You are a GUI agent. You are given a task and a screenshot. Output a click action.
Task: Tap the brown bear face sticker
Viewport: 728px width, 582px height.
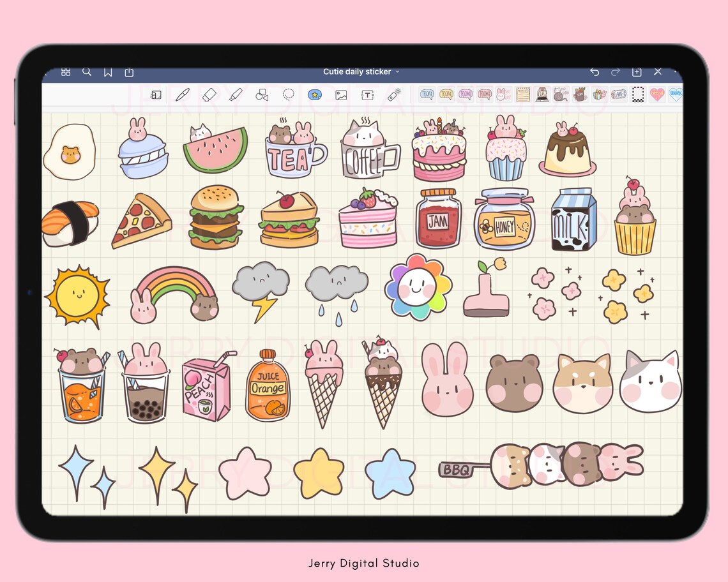pos(515,384)
